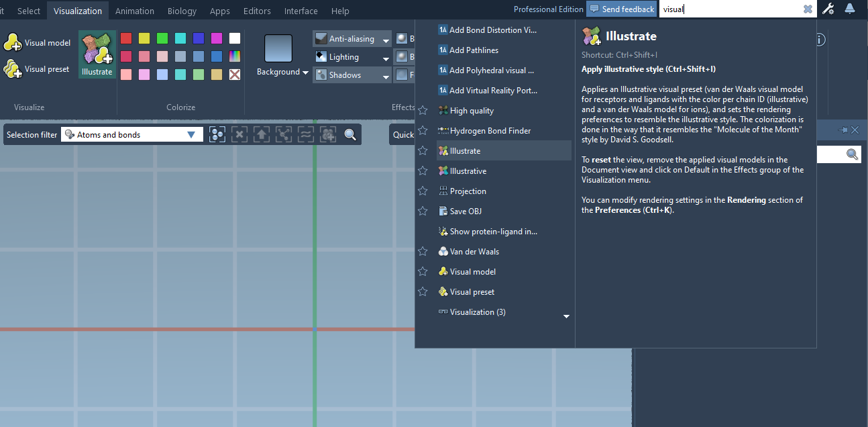Star the Hydrogen Bond Finder result

(x=423, y=131)
